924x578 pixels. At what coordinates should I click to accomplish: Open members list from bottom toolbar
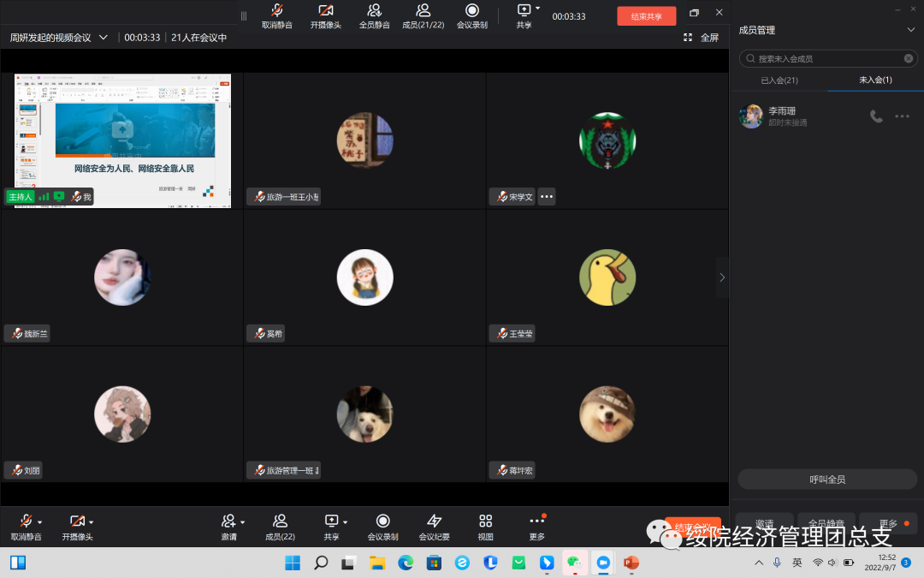(280, 521)
